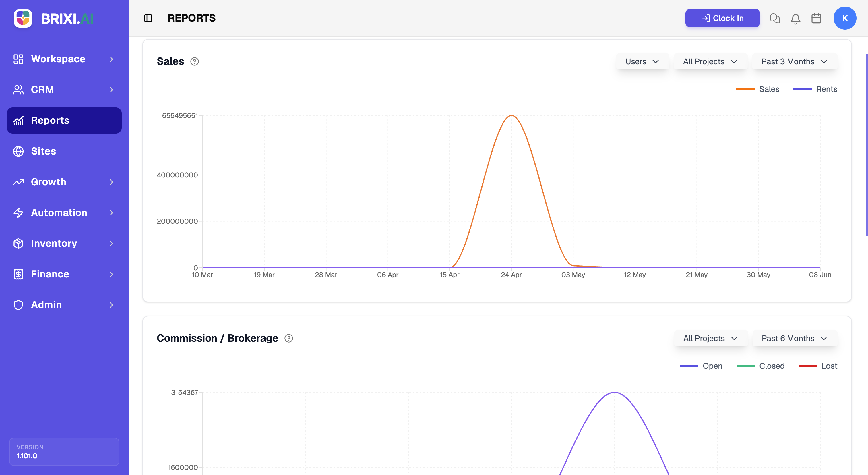Image resolution: width=868 pixels, height=475 pixels.
Task: Show help for Commission / Brokerage chart
Action: pos(289,338)
